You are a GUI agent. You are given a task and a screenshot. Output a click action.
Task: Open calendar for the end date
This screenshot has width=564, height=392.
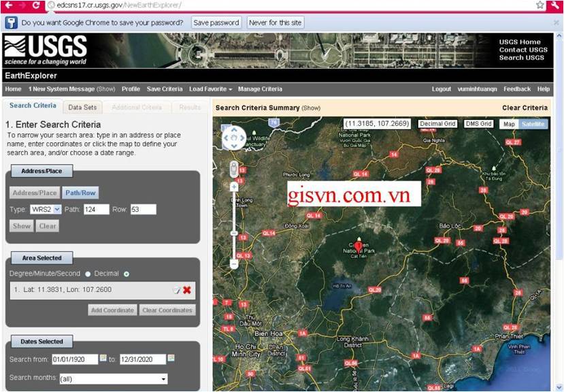[x=171, y=358]
